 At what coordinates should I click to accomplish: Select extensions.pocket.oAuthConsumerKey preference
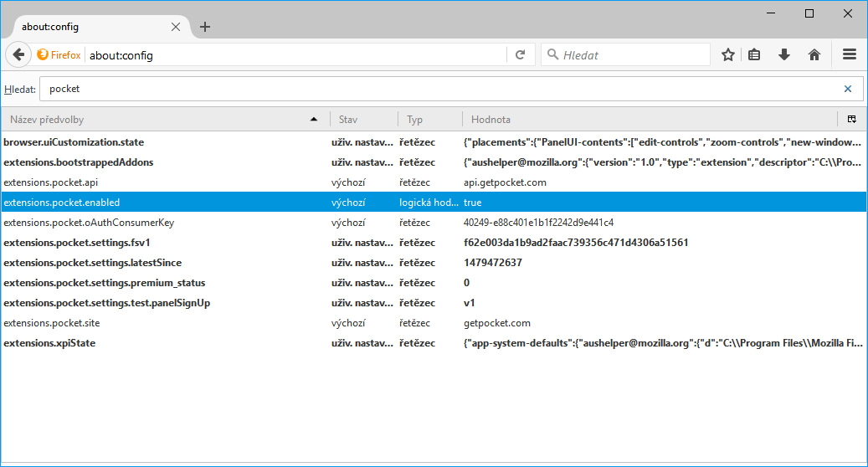point(434,223)
